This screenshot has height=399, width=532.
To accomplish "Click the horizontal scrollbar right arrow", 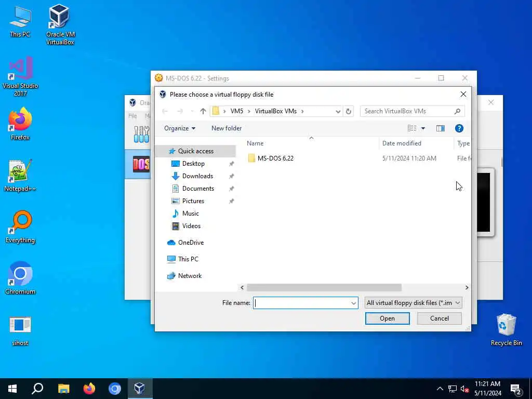I will pyautogui.click(x=467, y=288).
